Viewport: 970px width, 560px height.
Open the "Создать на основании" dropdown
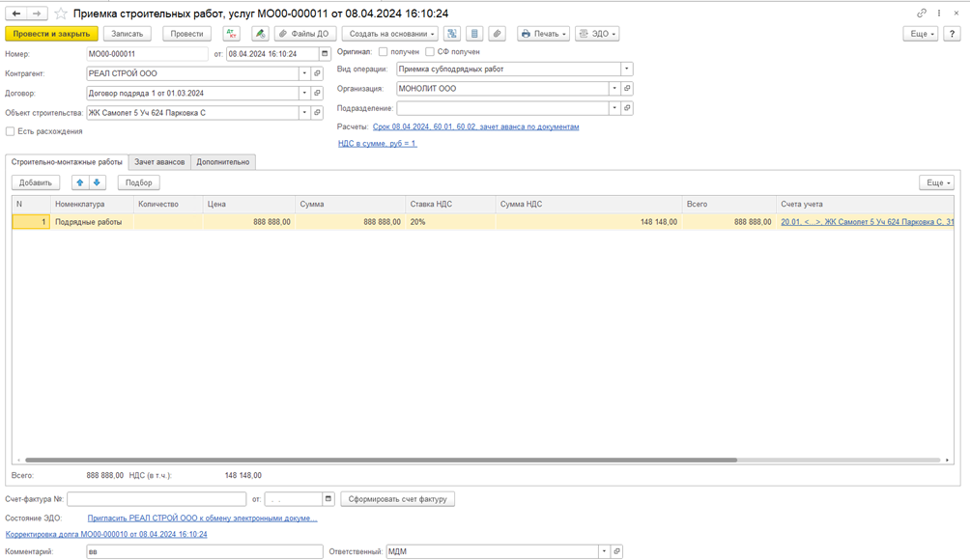(x=389, y=34)
